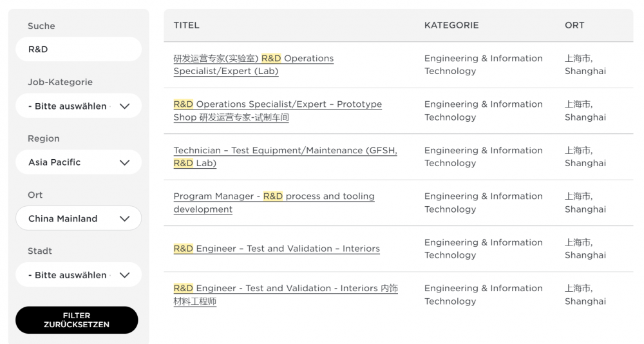Image resolution: width=644 pixels, height=344 pixels.
Task: Click the Ort column header in table
Action: click(x=574, y=25)
